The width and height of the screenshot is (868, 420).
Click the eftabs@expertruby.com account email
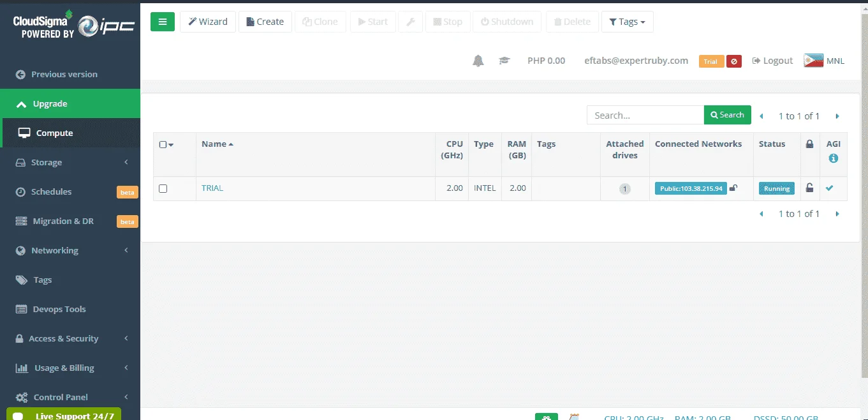636,61
